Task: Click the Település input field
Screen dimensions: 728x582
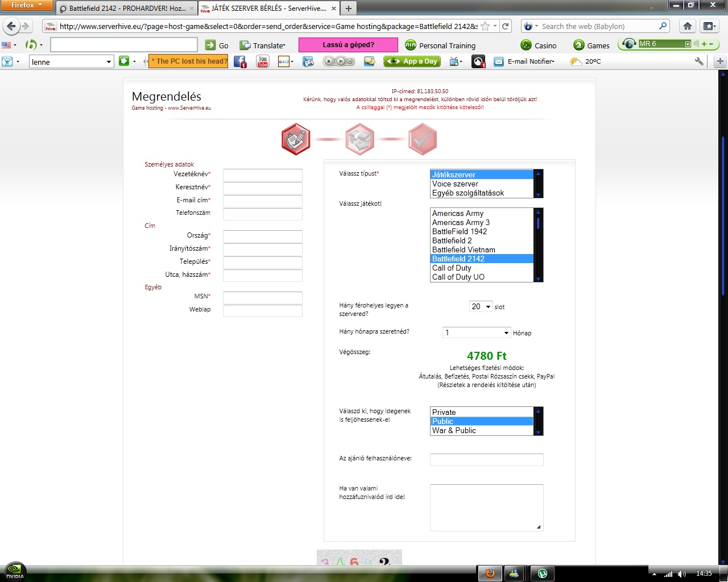Action: click(x=263, y=263)
